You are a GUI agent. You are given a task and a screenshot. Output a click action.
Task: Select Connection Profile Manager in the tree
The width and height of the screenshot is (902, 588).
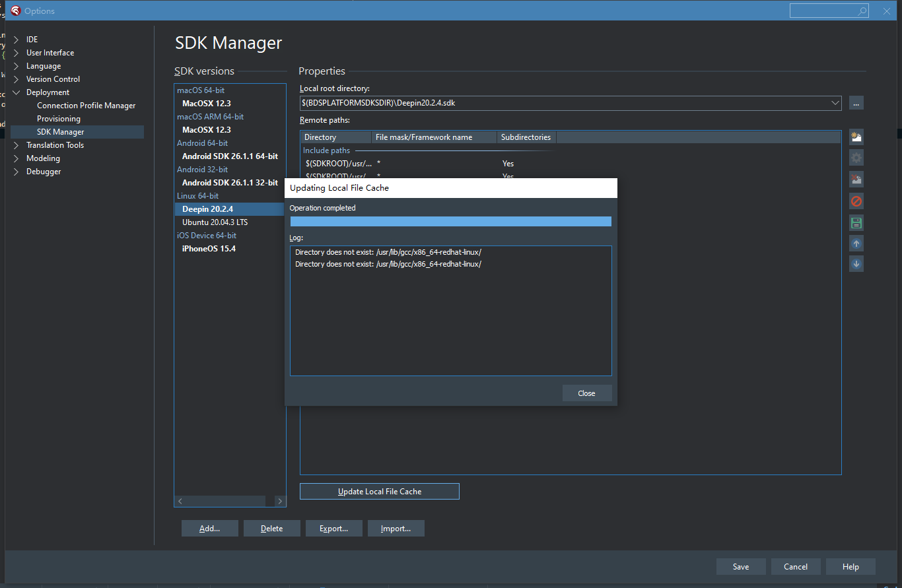(x=86, y=106)
